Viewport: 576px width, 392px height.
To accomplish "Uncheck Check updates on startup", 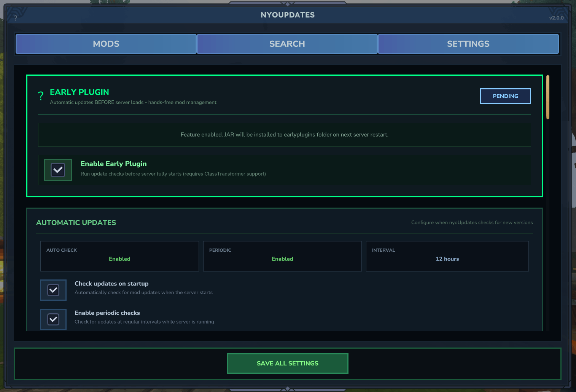I will (x=53, y=290).
